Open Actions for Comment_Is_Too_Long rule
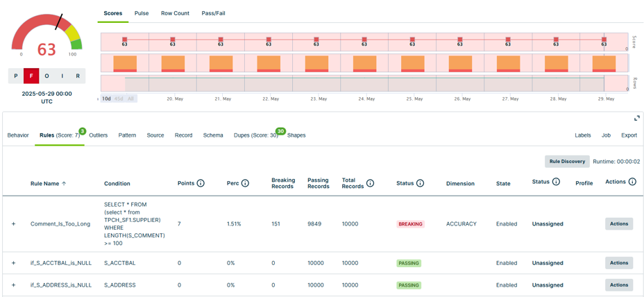The width and height of the screenshot is (644, 297). coord(618,224)
